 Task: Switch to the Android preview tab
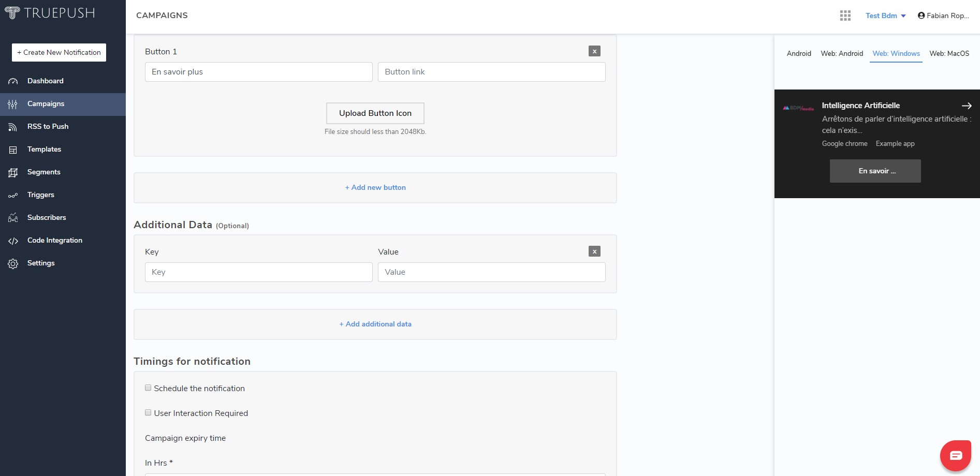point(799,53)
